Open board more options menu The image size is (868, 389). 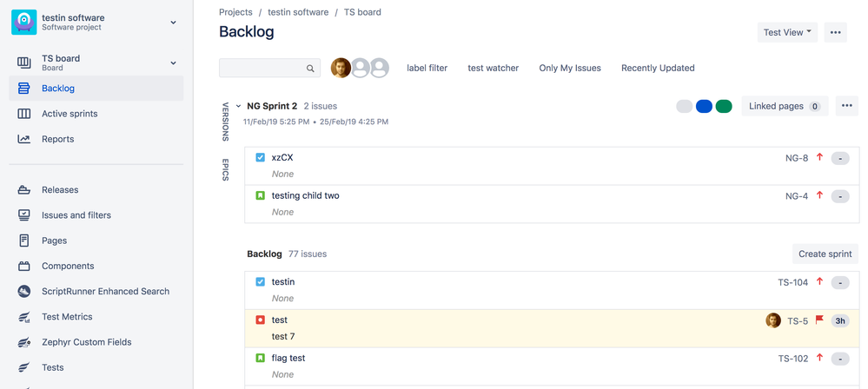(835, 32)
